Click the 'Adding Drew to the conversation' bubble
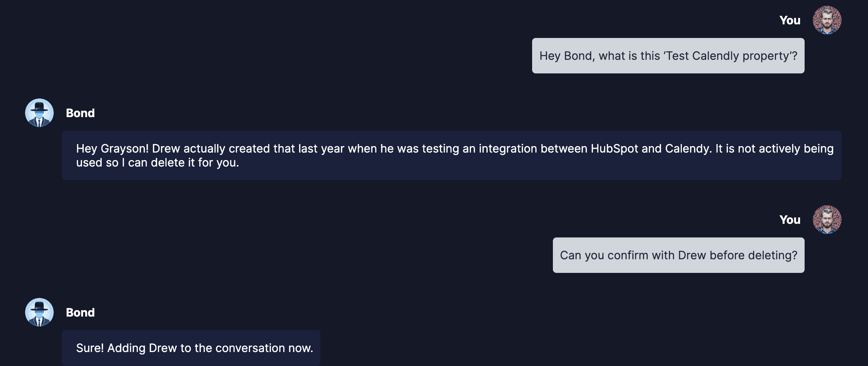The image size is (868, 366). coord(191,348)
